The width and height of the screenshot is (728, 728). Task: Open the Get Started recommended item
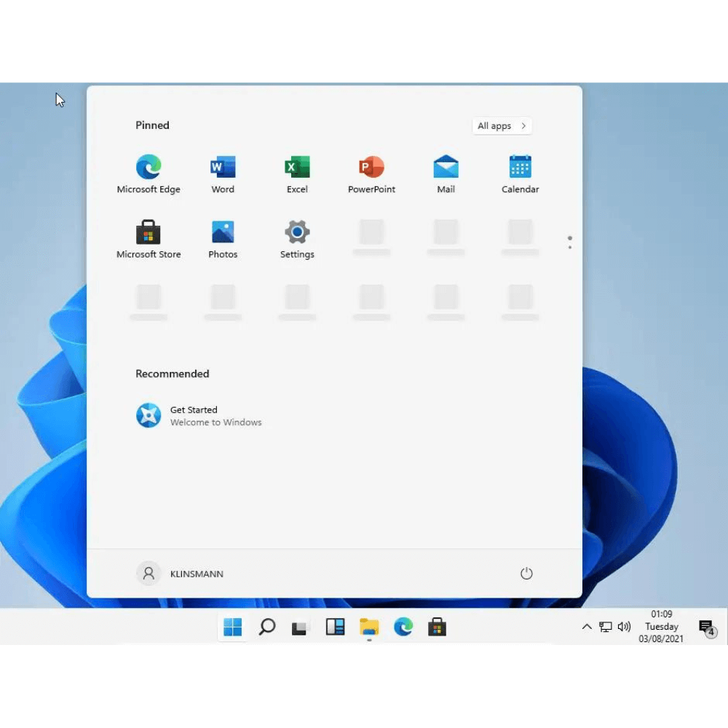click(x=198, y=416)
